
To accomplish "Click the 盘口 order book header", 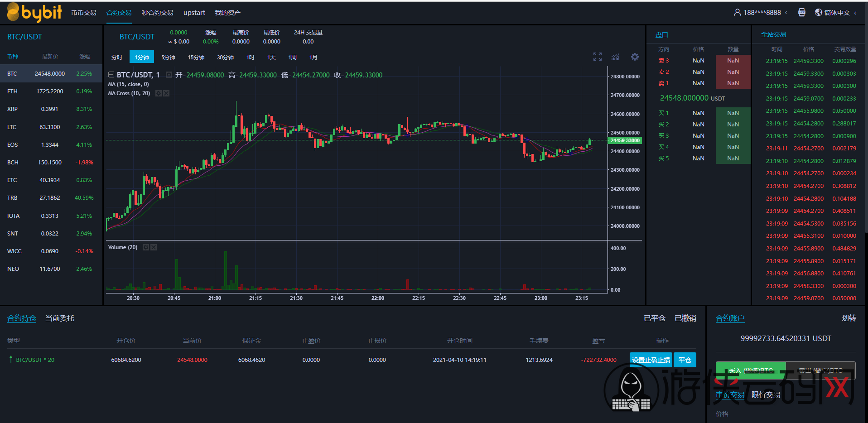I will (661, 35).
